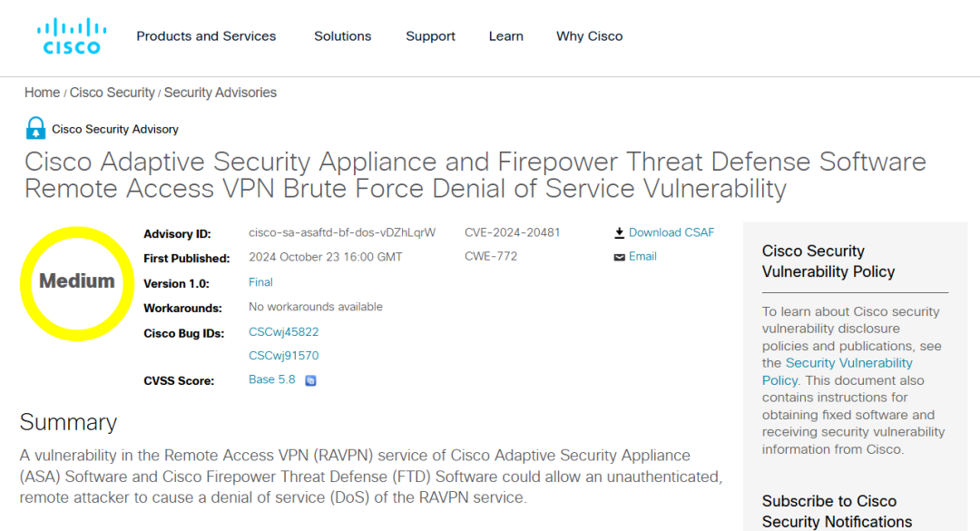980x531 pixels.
Task: Click the Advisory ID: label
Action: (177, 234)
